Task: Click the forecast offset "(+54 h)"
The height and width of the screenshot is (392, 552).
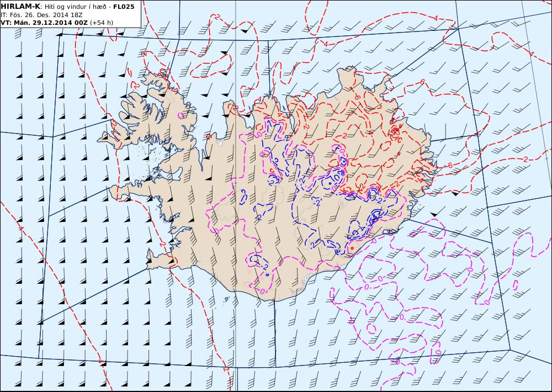Action: pyautogui.click(x=102, y=23)
